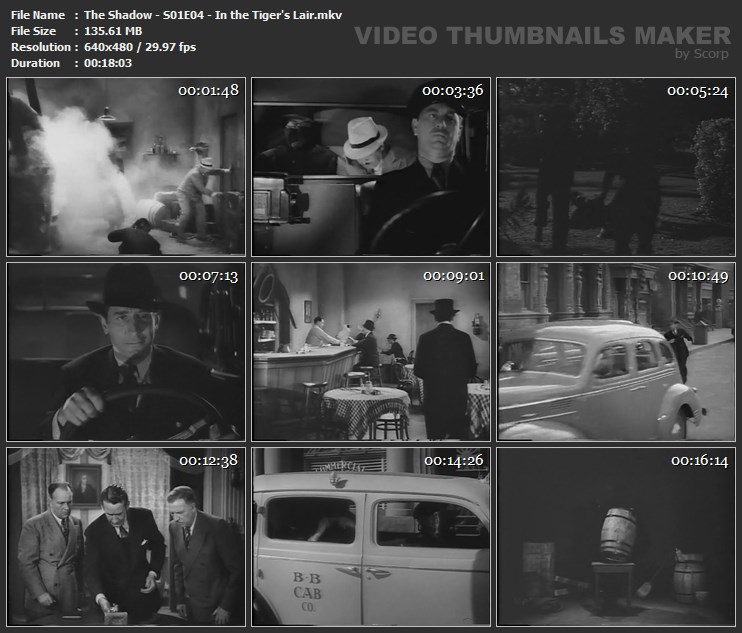The image size is (742, 633).
Task: Open the thumbnail timestamped 00:05:24
Action: click(616, 167)
